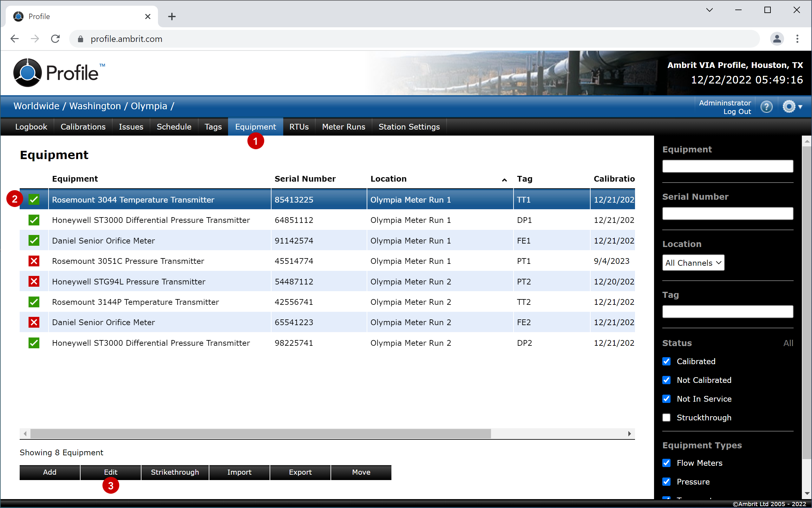This screenshot has height=508, width=812.
Task: Click the Worldwide breadcrumb link
Action: pos(36,106)
